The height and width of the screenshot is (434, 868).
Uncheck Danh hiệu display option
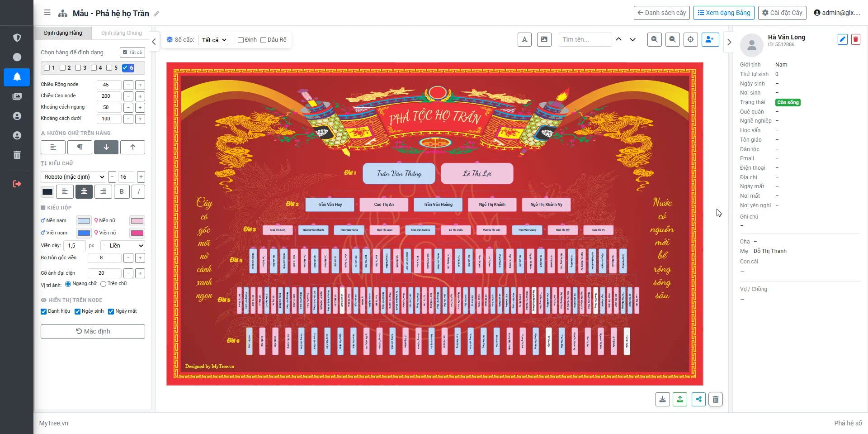click(x=44, y=311)
